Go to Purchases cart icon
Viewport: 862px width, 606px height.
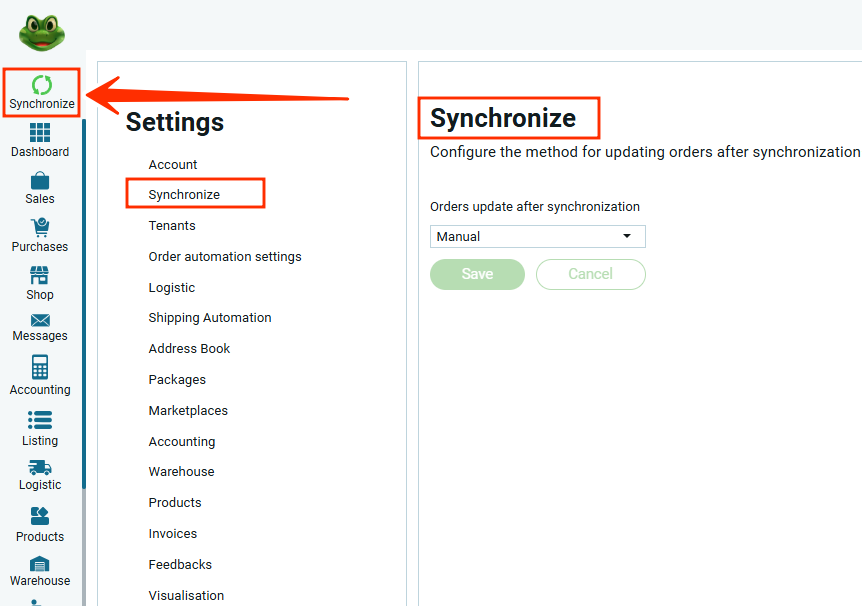point(40,228)
